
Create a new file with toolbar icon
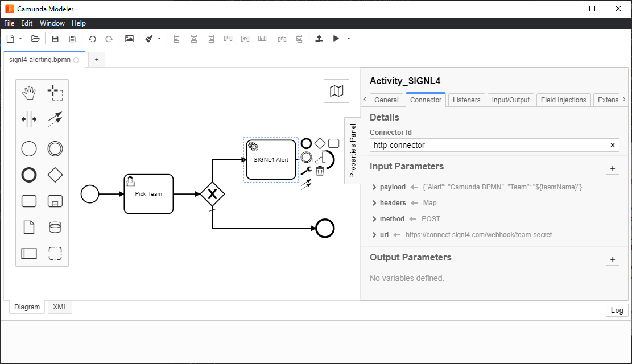(10, 39)
